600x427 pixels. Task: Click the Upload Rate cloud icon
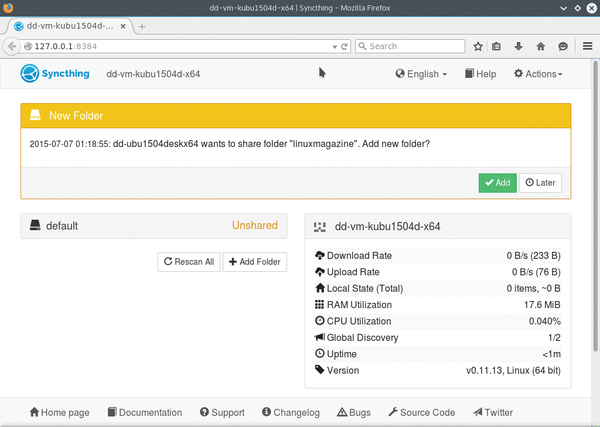(x=320, y=272)
